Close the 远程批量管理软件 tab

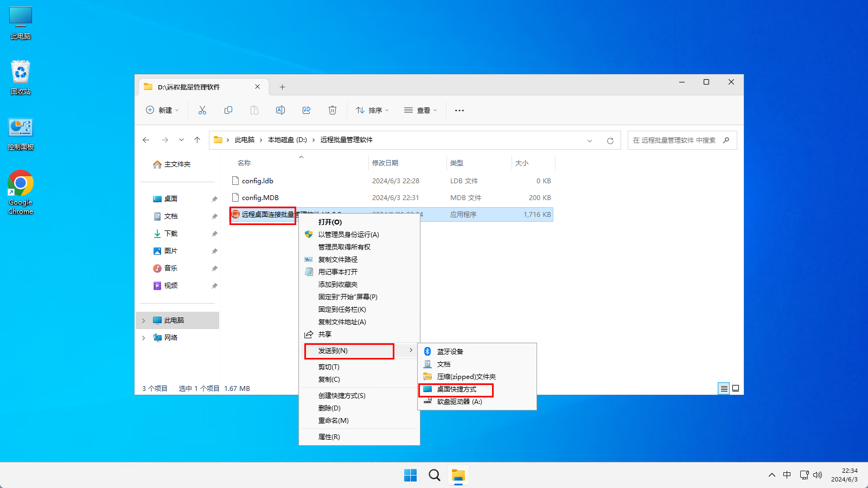pos(258,87)
